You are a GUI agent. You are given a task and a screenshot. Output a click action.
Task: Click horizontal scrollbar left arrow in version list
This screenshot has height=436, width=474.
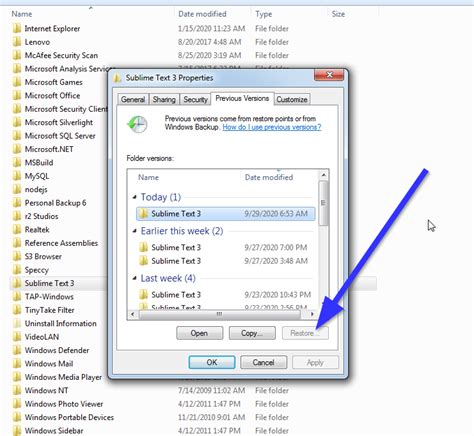[133, 314]
